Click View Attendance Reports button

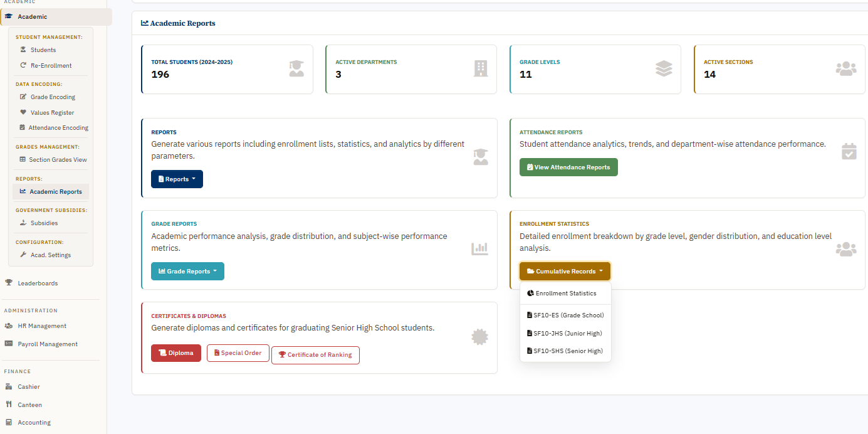pos(568,167)
